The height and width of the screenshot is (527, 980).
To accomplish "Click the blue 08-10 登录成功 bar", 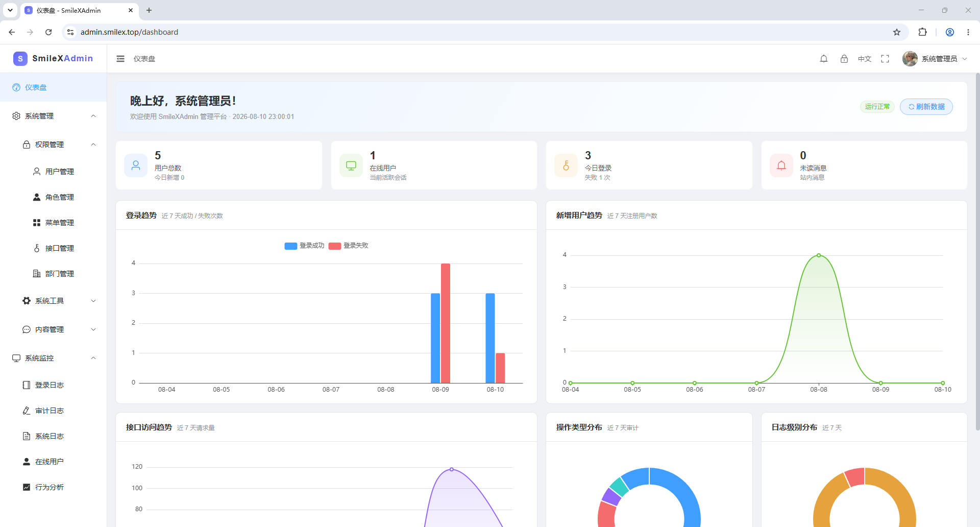I will [490, 338].
